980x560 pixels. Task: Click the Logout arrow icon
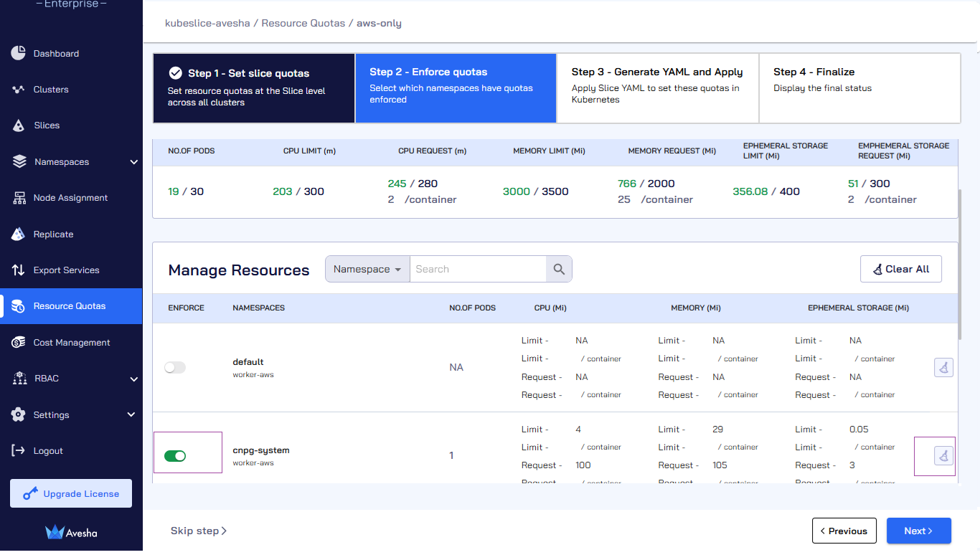pos(19,450)
